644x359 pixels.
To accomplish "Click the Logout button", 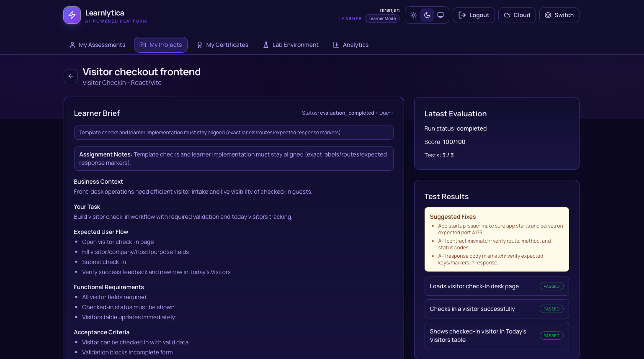I will coord(474,15).
